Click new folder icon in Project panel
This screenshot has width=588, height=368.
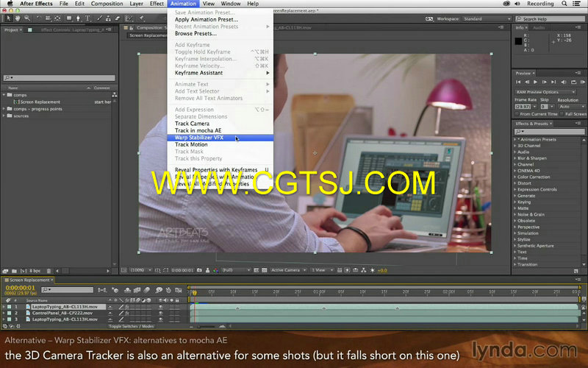pos(14,271)
